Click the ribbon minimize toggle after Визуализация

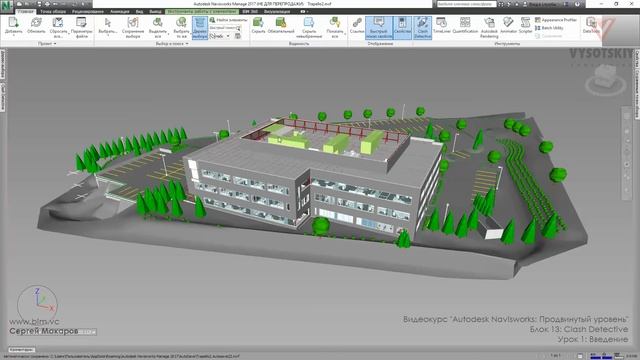(x=303, y=11)
